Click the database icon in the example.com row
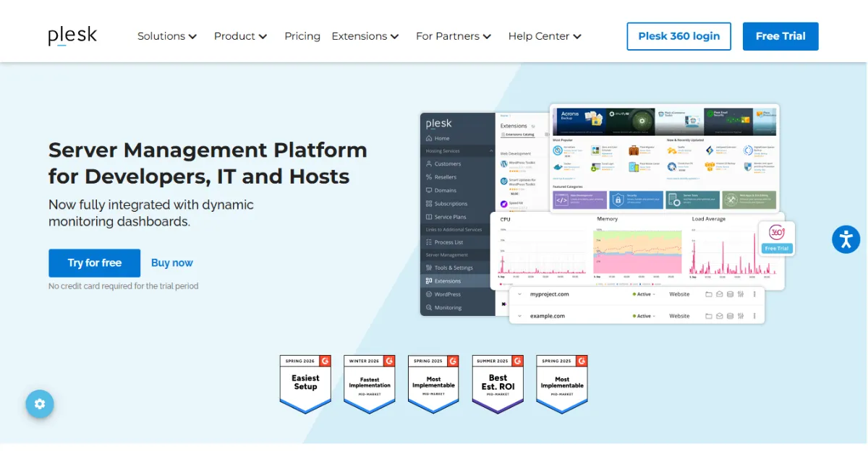868x454 pixels. pyautogui.click(x=730, y=316)
